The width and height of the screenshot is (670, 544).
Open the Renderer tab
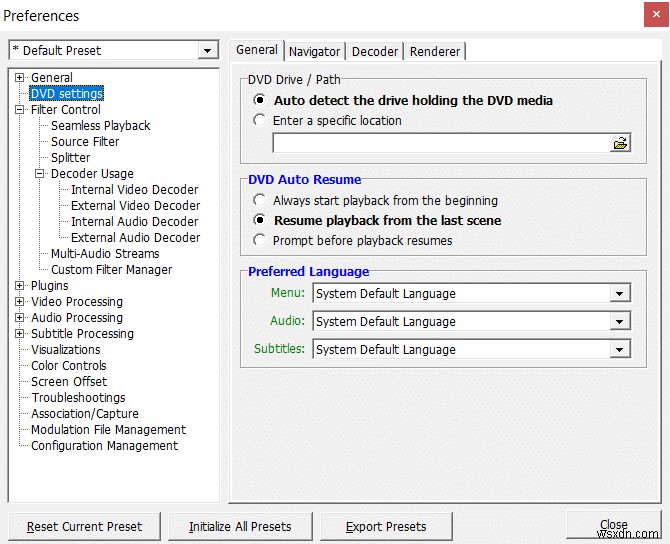[435, 51]
